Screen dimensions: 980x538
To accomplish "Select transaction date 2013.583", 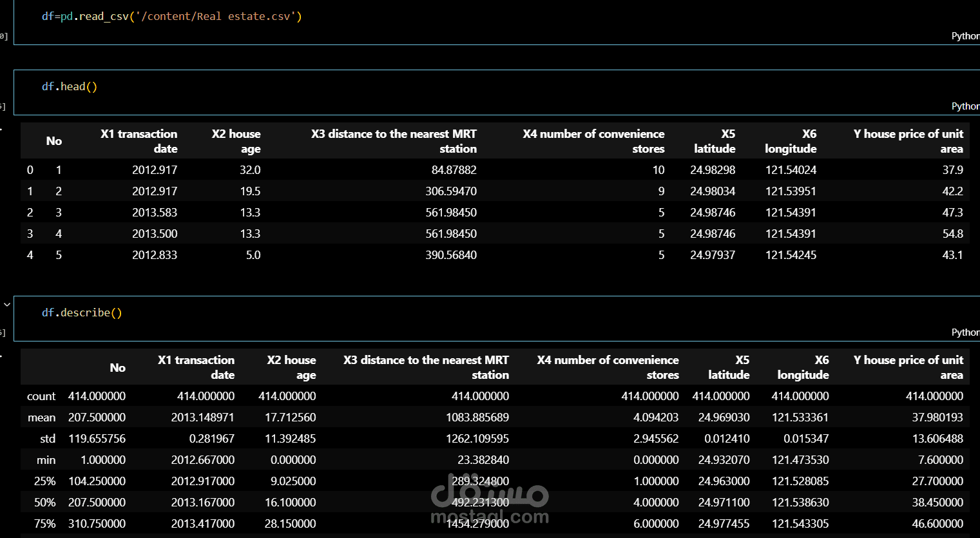I will coord(155,213).
